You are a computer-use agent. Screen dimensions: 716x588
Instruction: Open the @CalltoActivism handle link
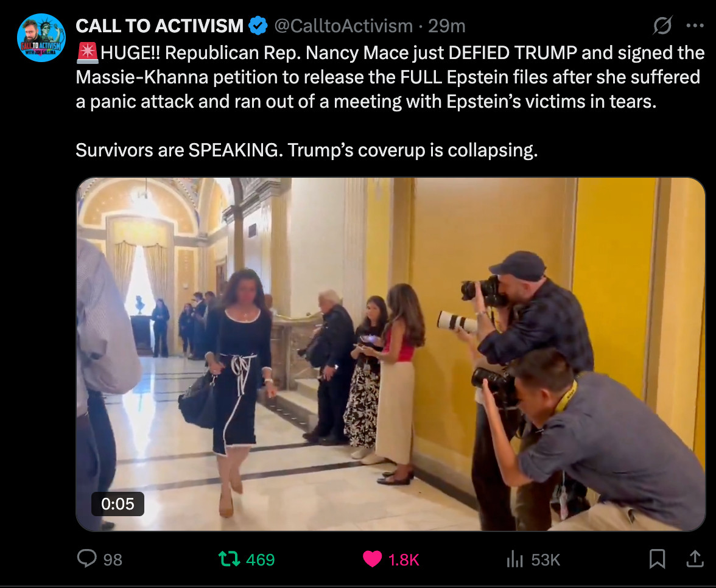click(343, 26)
